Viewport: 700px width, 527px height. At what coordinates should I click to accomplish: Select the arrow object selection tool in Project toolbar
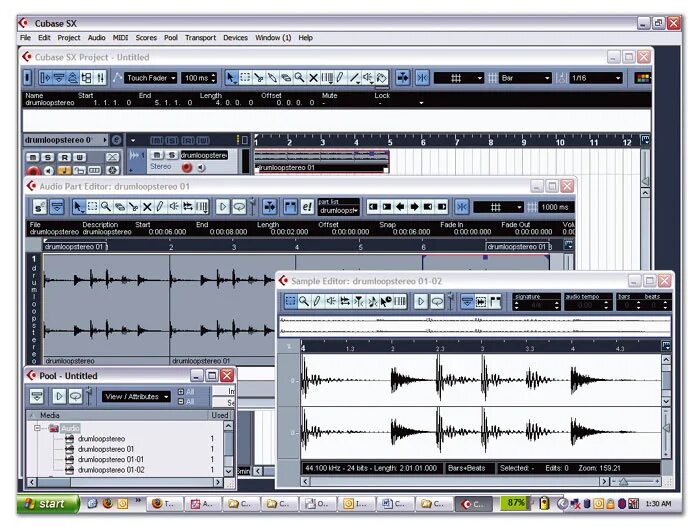pyautogui.click(x=231, y=78)
